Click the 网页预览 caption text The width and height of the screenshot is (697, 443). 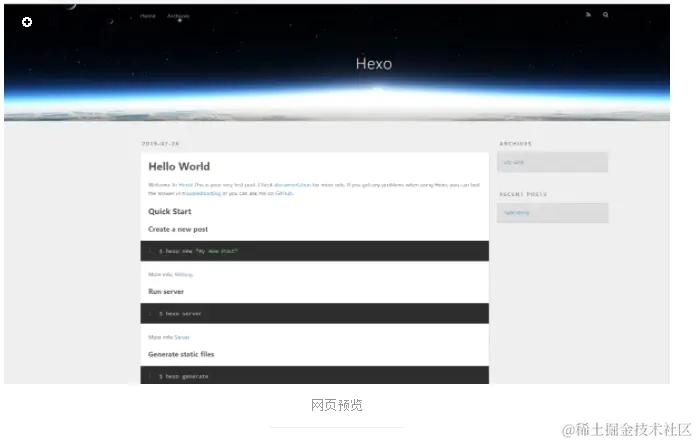click(336, 405)
